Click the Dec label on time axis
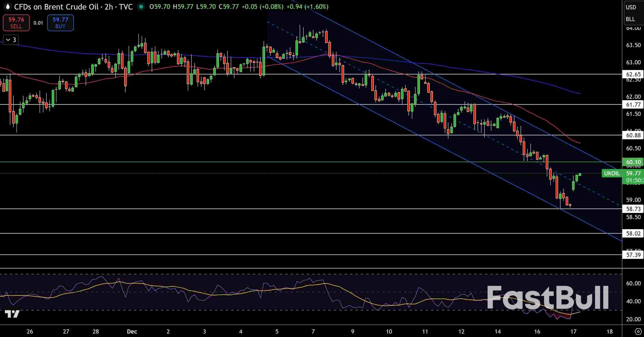The height and width of the screenshot is (337, 644). [132, 332]
